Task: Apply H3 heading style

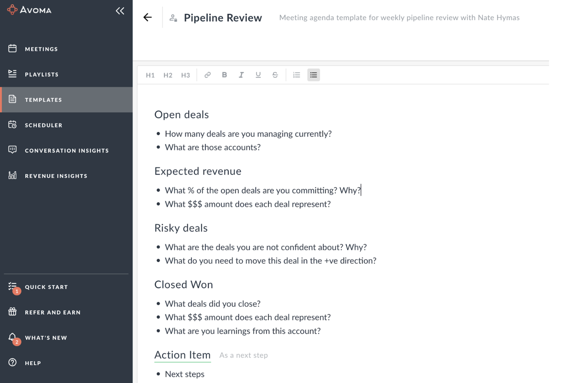Action: click(x=185, y=75)
